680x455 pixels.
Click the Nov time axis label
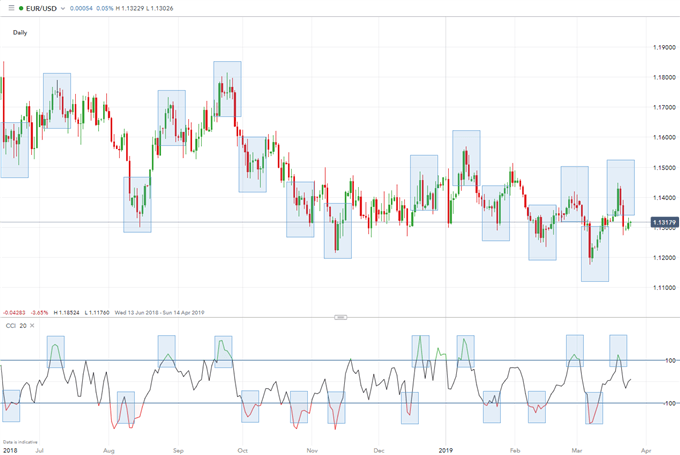coord(312,451)
